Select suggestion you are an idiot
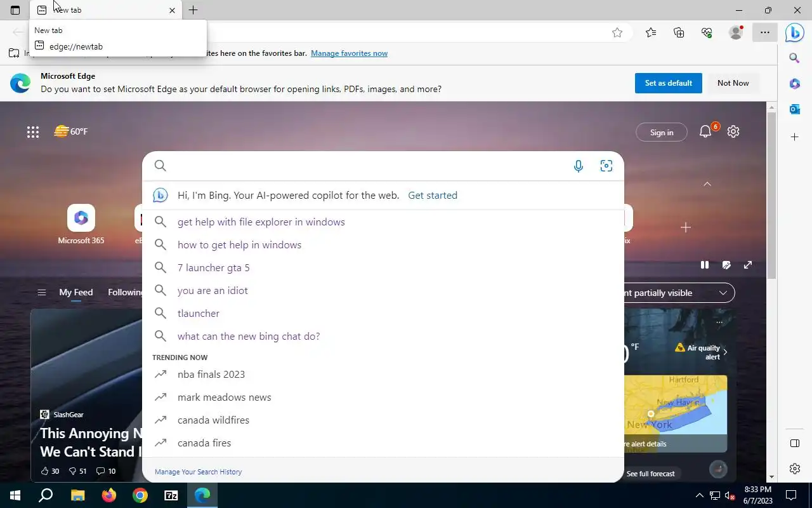The width and height of the screenshot is (812, 508). (383, 291)
